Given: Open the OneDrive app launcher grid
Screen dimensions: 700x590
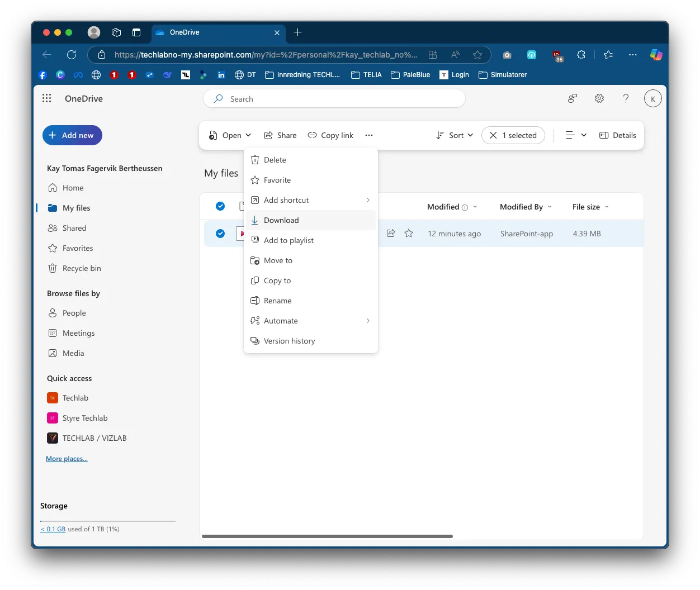Looking at the screenshot, I should pyautogui.click(x=47, y=98).
